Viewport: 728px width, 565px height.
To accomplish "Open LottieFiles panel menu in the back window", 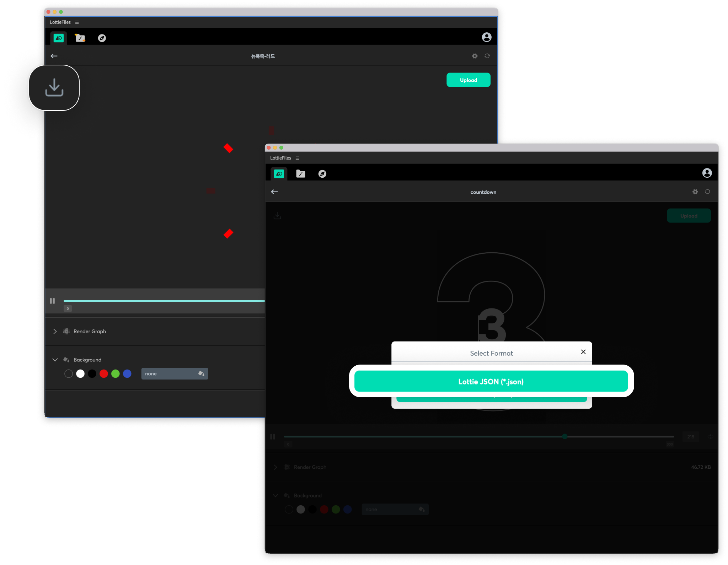I will point(77,22).
